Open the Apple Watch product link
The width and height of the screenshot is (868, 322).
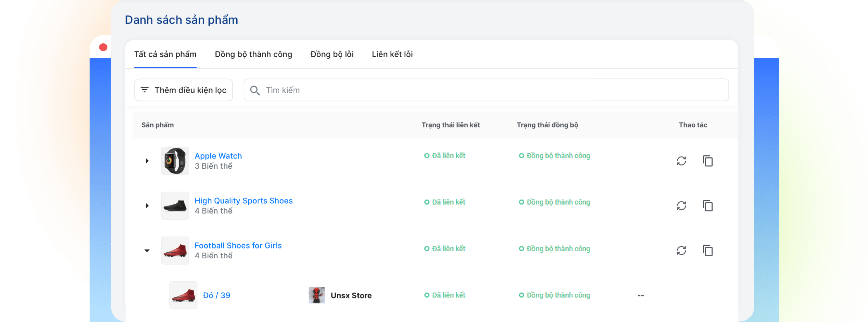coord(218,156)
